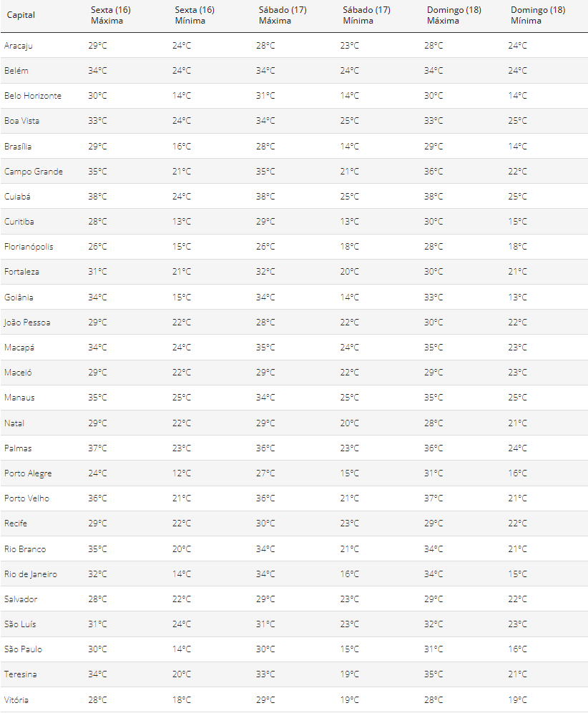Click Teresina's Sábado (17) Máxima temperature
Image resolution: width=588 pixels, height=713 pixels.
[265, 674]
